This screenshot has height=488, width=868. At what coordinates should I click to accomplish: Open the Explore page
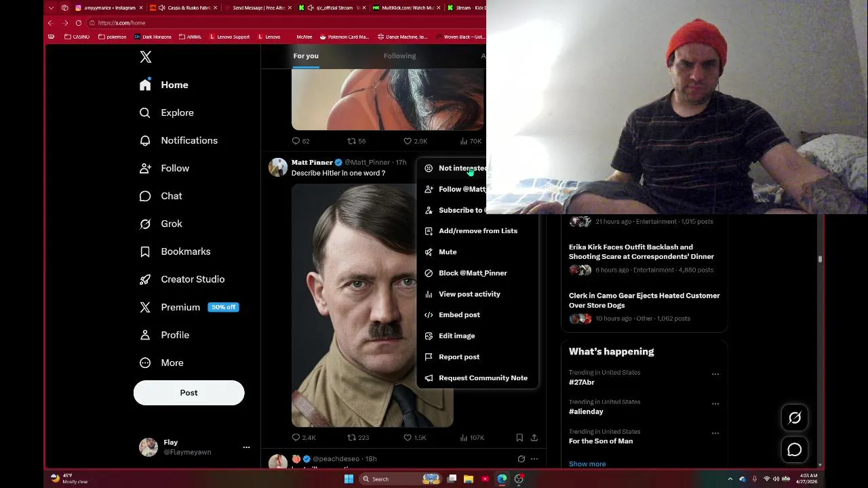(167, 113)
